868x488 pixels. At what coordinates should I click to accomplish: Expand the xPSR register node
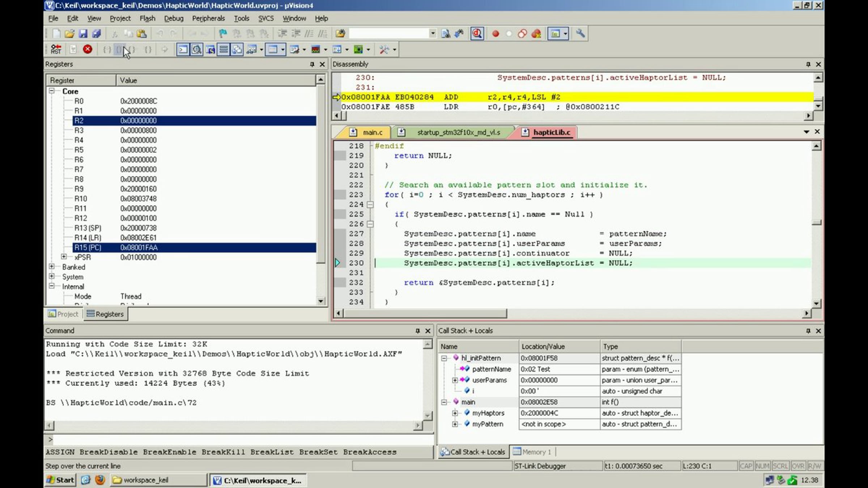(64, 257)
